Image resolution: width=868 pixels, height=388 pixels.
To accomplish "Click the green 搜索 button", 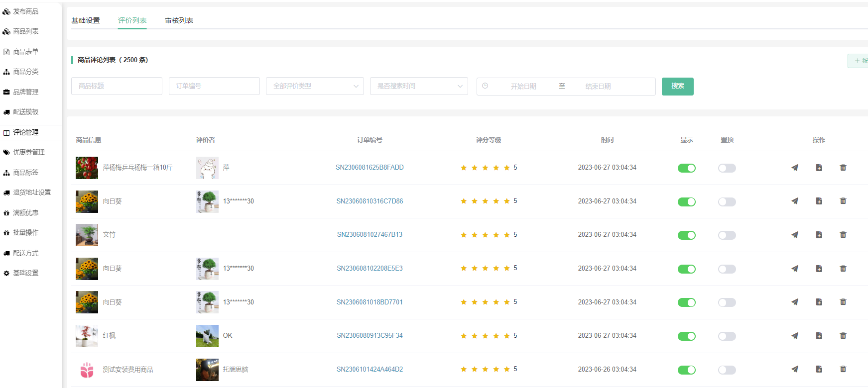I will point(677,86).
